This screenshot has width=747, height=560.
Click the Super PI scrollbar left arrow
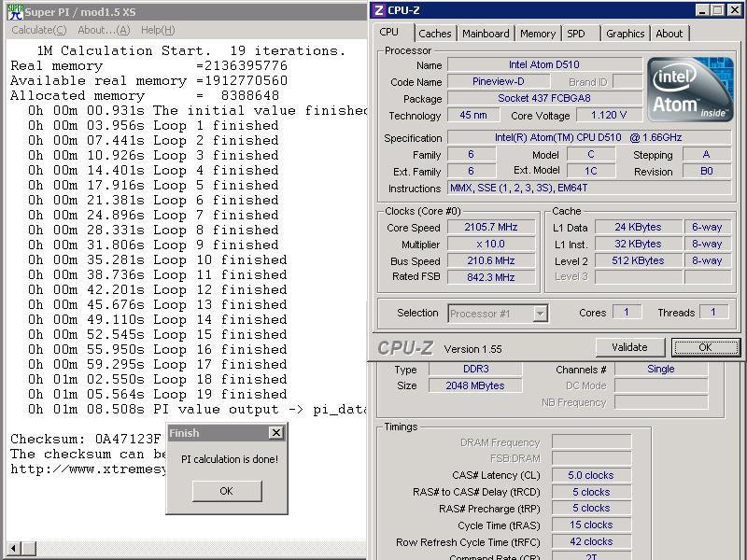click(13, 548)
